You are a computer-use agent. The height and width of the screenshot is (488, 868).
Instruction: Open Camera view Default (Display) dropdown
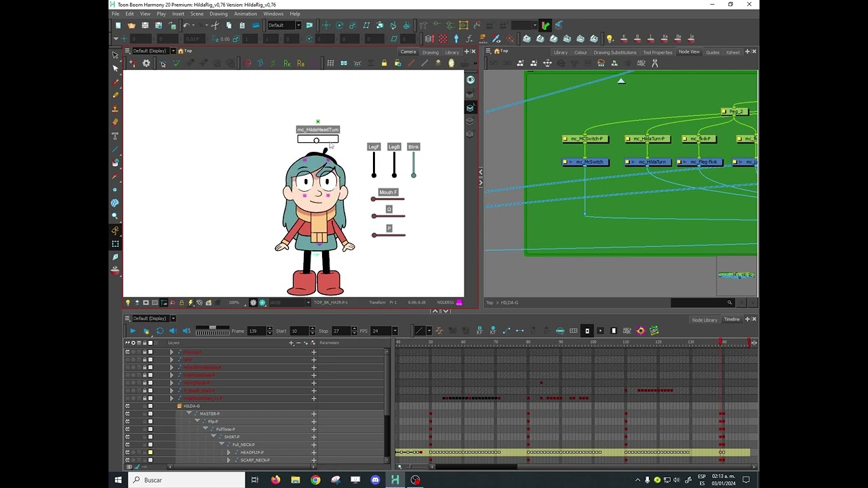click(173, 51)
